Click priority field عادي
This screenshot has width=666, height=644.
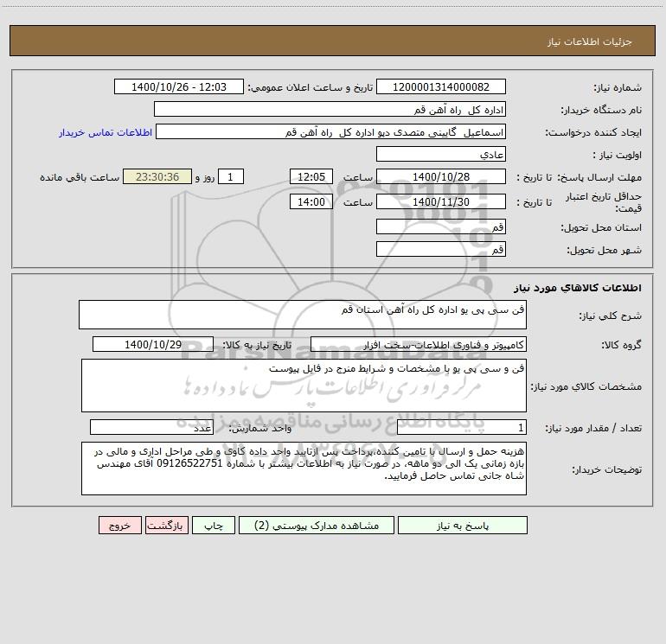(441, 154)
